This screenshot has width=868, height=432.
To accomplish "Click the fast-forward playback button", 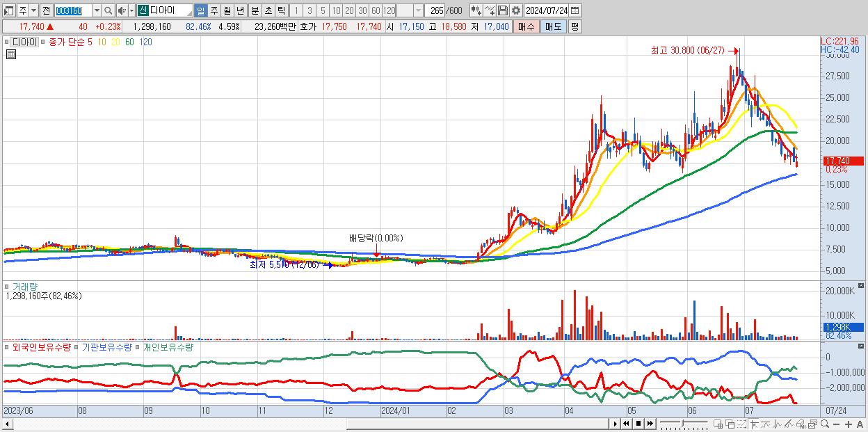I will (650, 424).
